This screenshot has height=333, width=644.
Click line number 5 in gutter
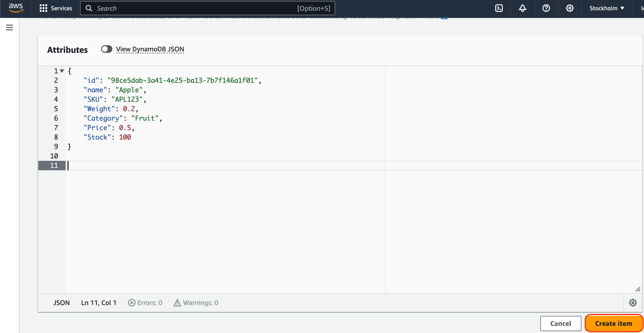pos(56,109)
